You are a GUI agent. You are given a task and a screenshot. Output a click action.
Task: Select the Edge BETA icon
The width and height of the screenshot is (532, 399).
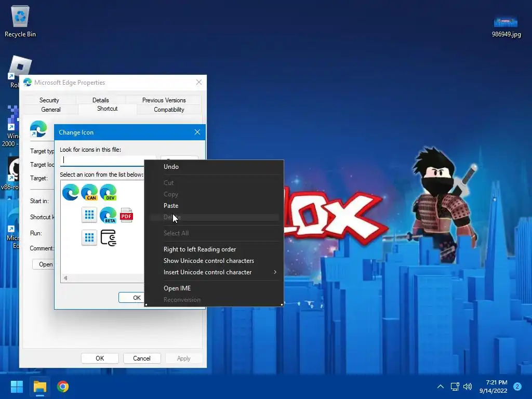point(108,215)
